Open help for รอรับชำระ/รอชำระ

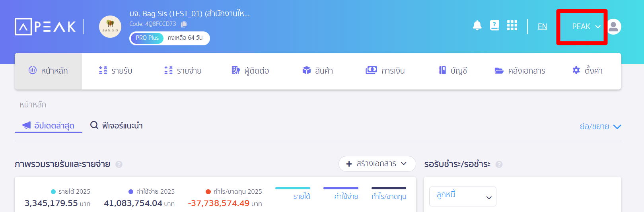(x=499, y=164)
